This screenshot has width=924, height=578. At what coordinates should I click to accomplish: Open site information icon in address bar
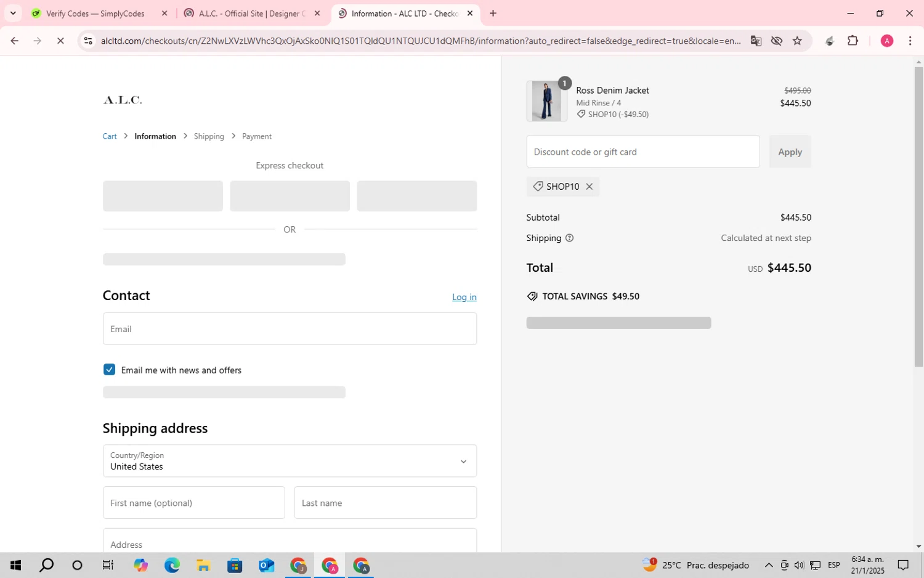(88, 41)
